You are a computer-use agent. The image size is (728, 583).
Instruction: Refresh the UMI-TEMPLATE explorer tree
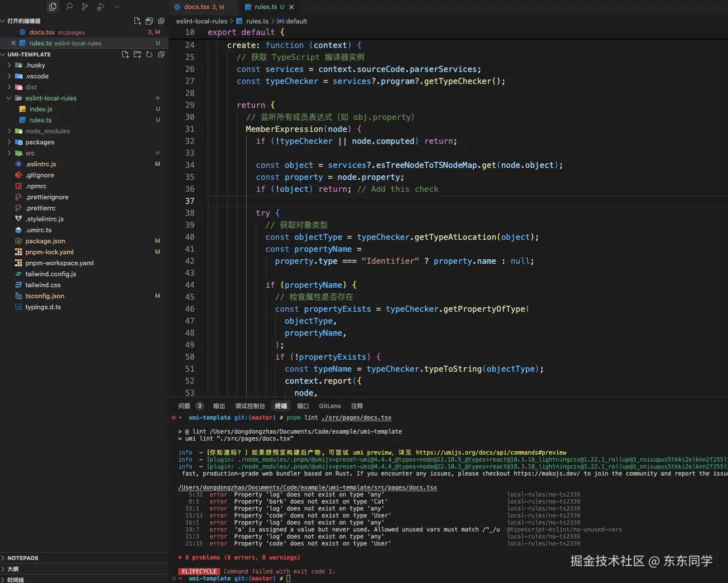pyautogui.click(x=149, y=54)
